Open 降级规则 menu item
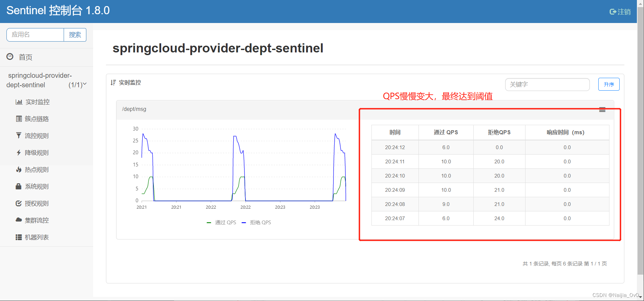 coord(37,153)
